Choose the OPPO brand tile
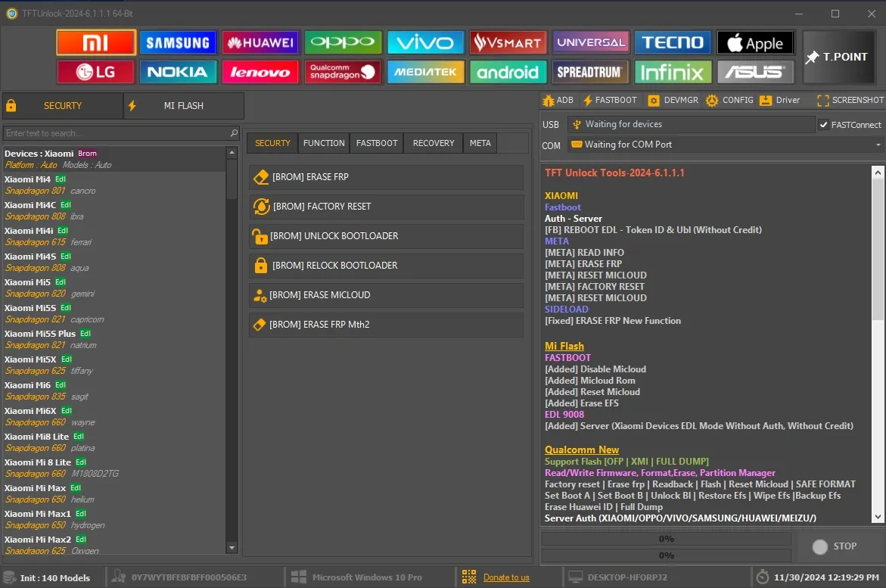Image resolution: width=886 pixels, height=588 pixels. pyautogui.click(x=343, y=42)
